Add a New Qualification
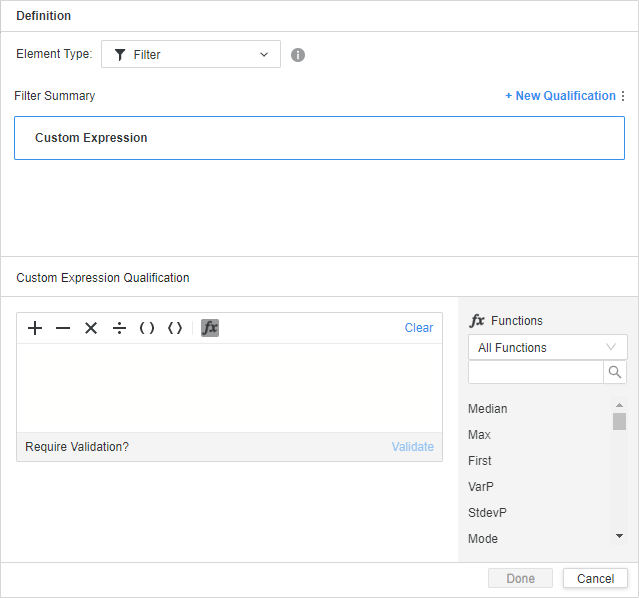 click(560, 96)
